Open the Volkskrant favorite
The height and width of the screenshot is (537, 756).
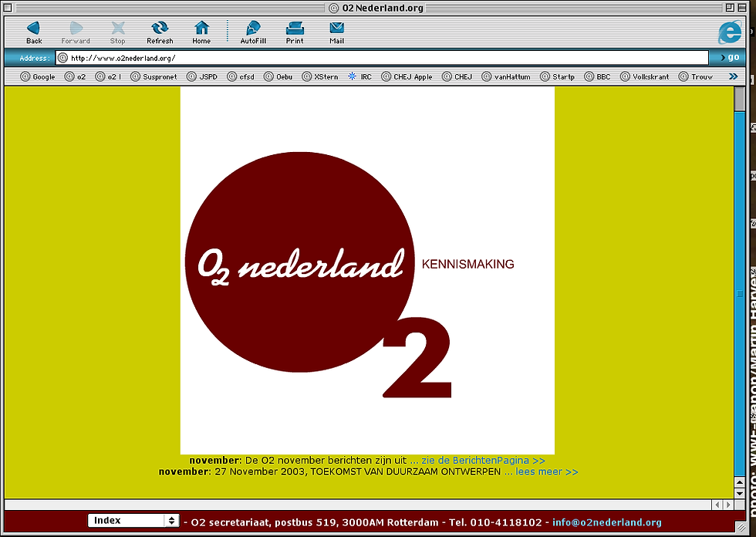645,76
